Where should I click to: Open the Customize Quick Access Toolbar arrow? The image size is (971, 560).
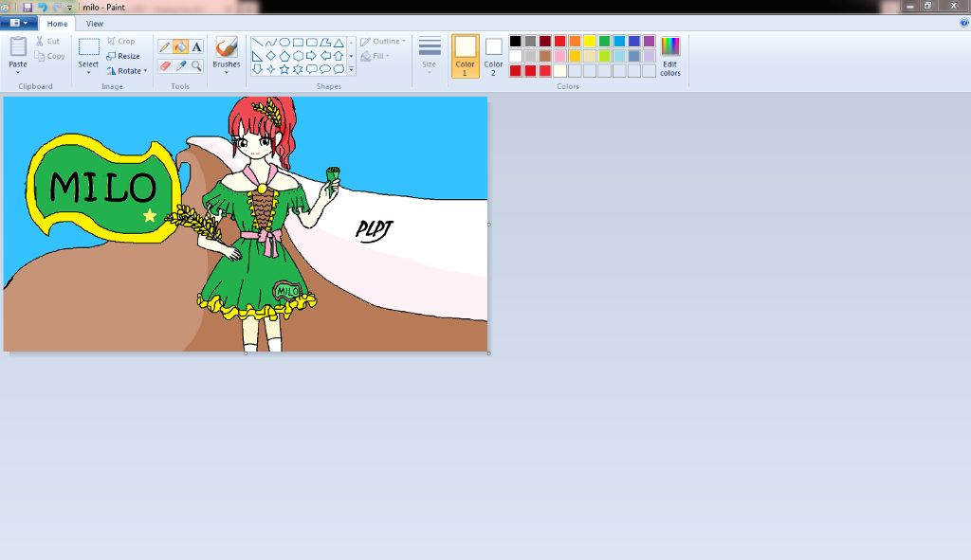point(69,8)
